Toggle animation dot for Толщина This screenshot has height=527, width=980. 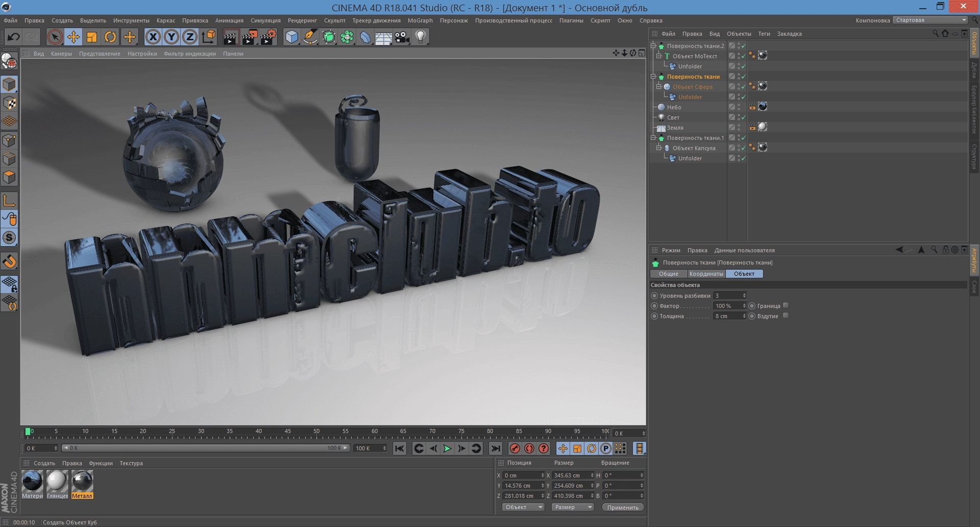(654, 316)
